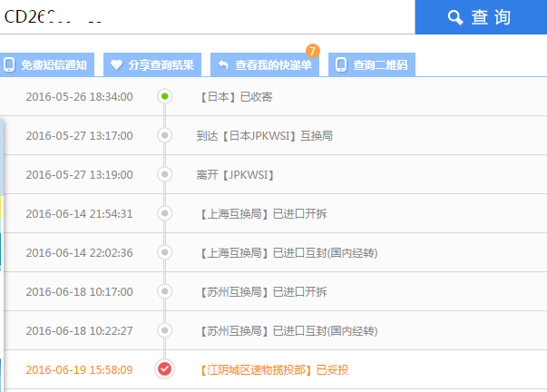This screenshot has height=392, width=547.
Task: Select 【上海互换局】已进口开拆 status text
Action: 262,214
